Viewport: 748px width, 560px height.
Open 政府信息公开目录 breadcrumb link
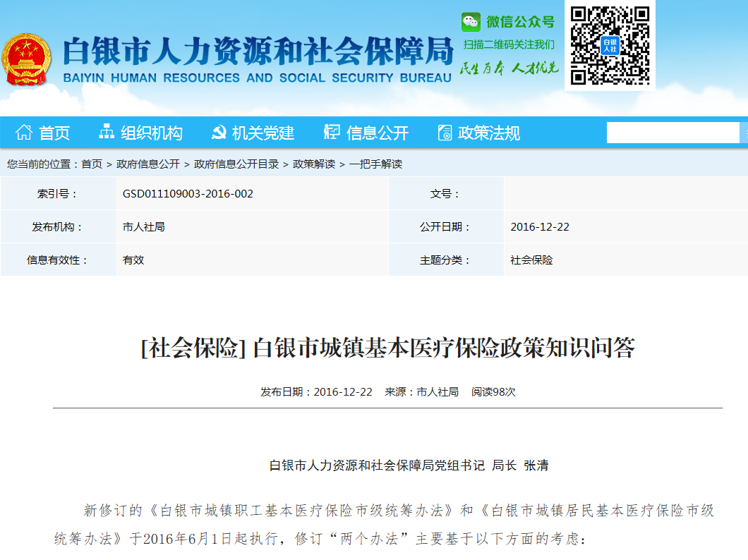[x=236, y=164]
